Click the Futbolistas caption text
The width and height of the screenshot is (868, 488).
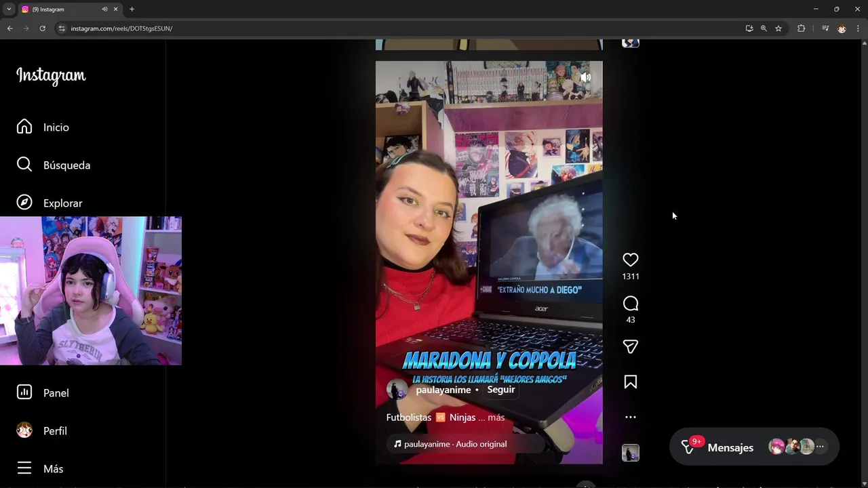[x=408, y=418]
